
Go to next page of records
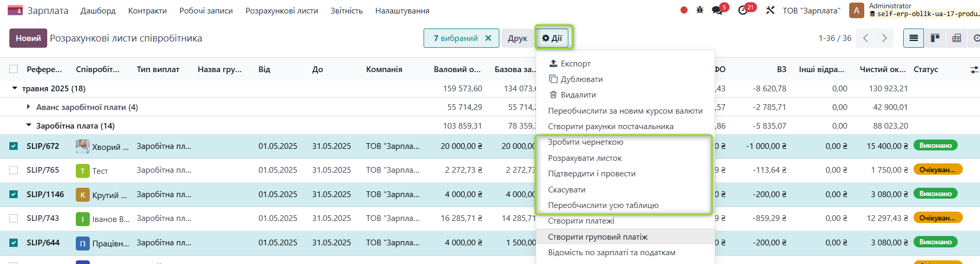pyautogui.click(x=884, y=38)
